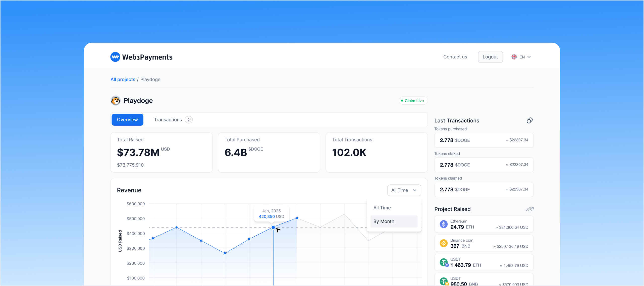Click the UK flag language icon

coord(514,57)
